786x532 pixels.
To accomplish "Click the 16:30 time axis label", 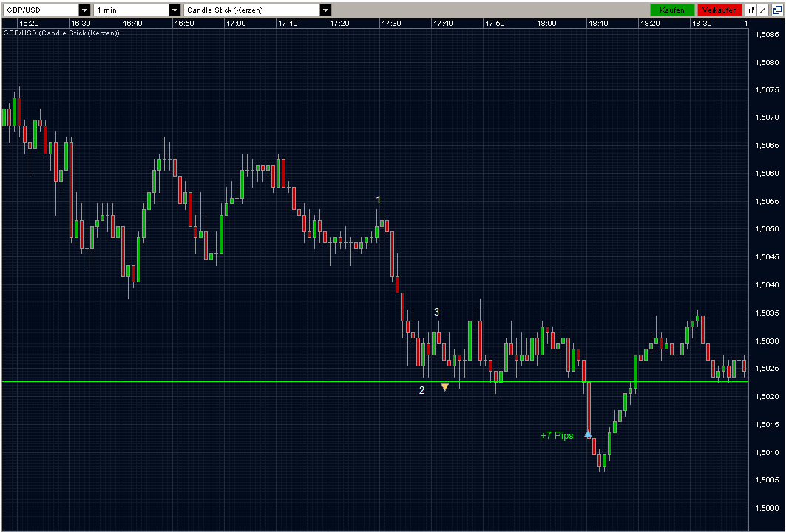I will pyautogui.click(x=81, y=24).
